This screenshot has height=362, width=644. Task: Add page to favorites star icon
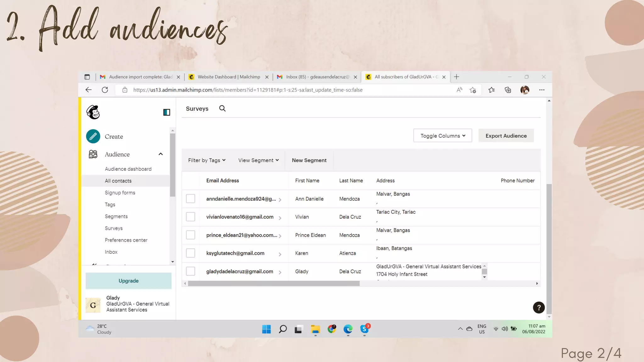pos(473,90)
